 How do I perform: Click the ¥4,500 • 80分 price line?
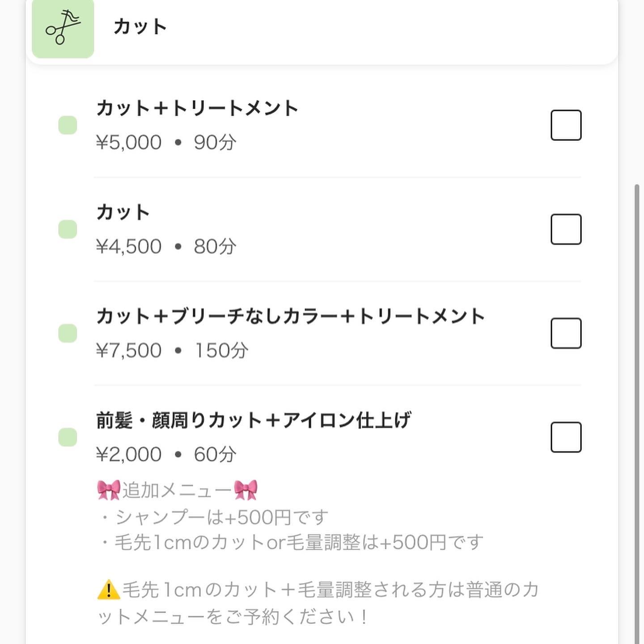click(166, 246)
